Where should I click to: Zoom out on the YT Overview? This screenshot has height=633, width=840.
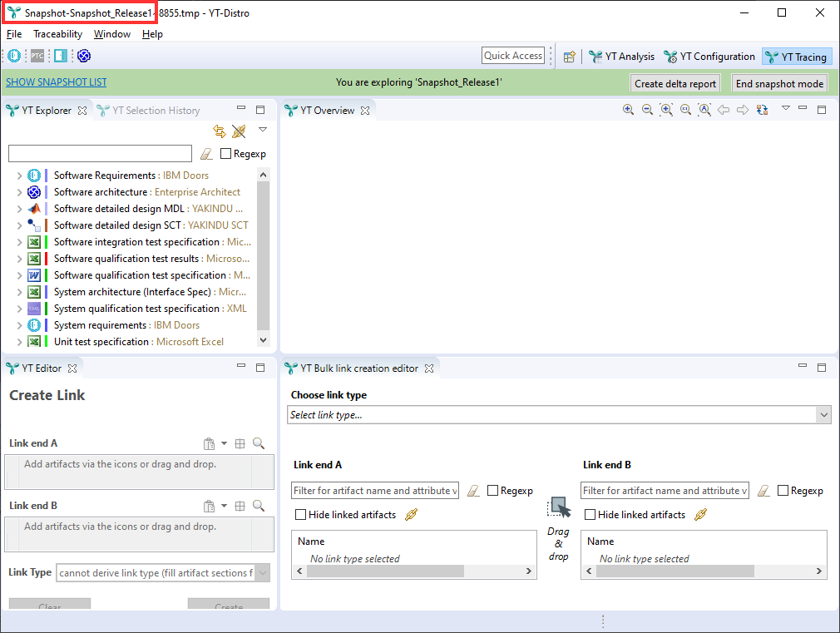(x=647, y=110)
